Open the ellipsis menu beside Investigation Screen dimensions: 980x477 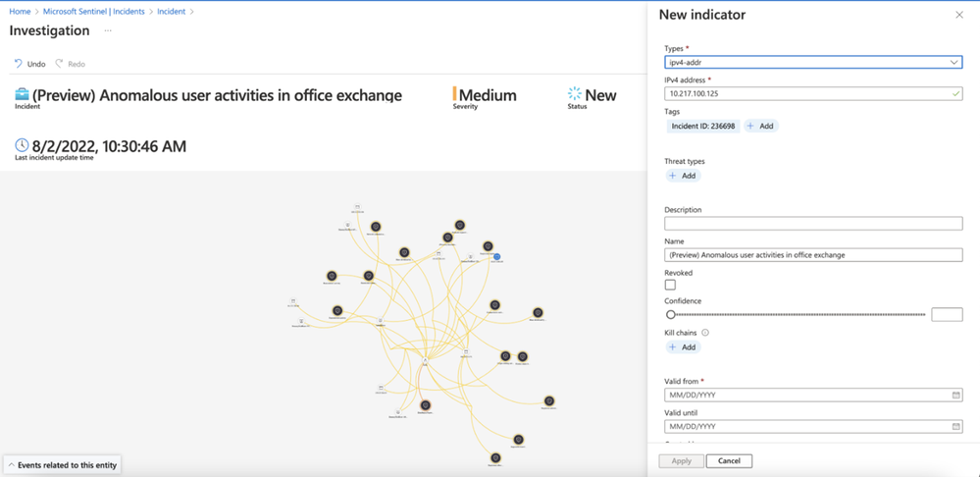pyautogui.click(x=108, y=30)
